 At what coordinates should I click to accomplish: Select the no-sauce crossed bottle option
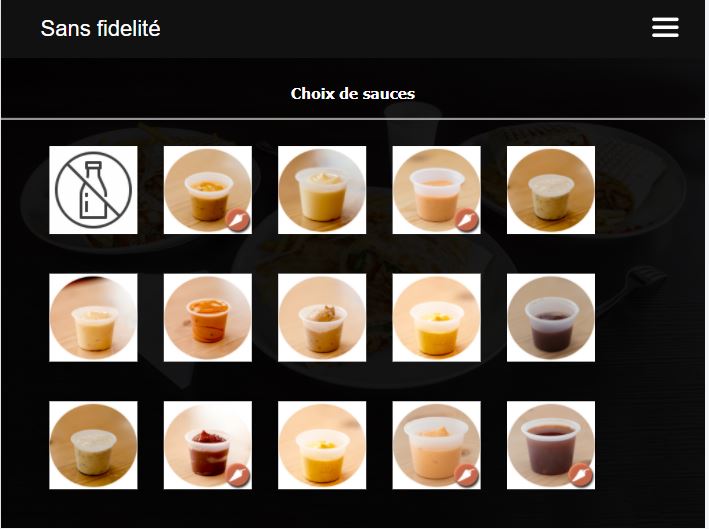click(93, 190)
